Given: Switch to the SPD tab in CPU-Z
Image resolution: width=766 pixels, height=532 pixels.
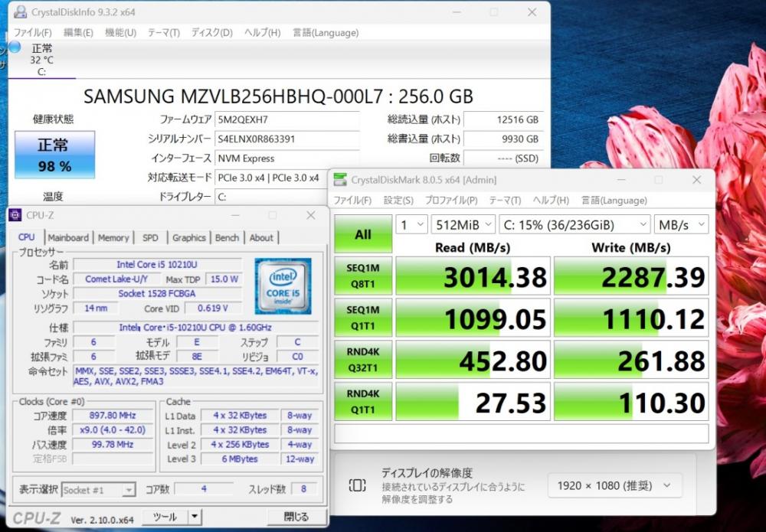Looking at the screenshot, I should pos(150,238).
